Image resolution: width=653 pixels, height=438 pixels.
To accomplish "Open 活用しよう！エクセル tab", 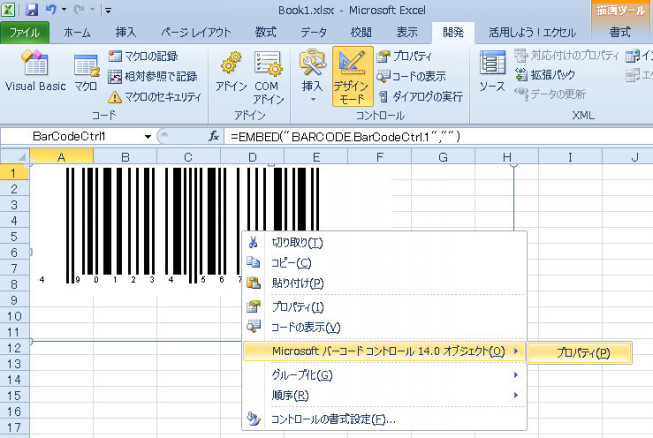I will click(532, 32).
